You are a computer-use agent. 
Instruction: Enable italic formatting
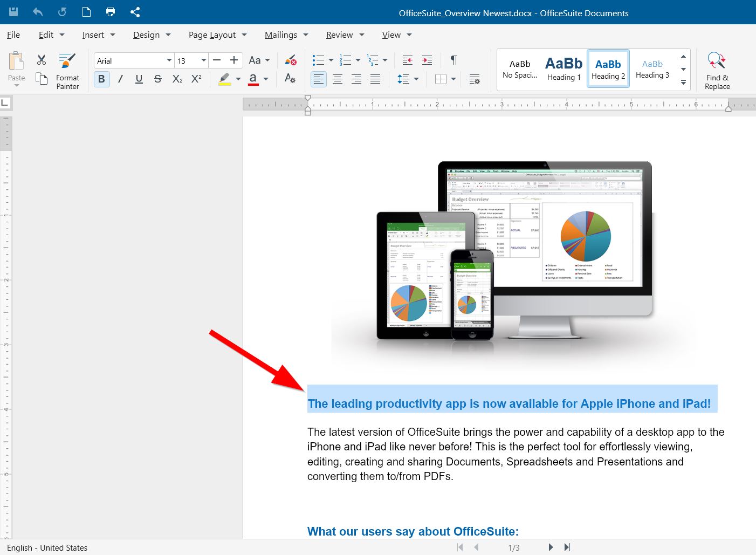pyautogui.click(x=120, y=79)
